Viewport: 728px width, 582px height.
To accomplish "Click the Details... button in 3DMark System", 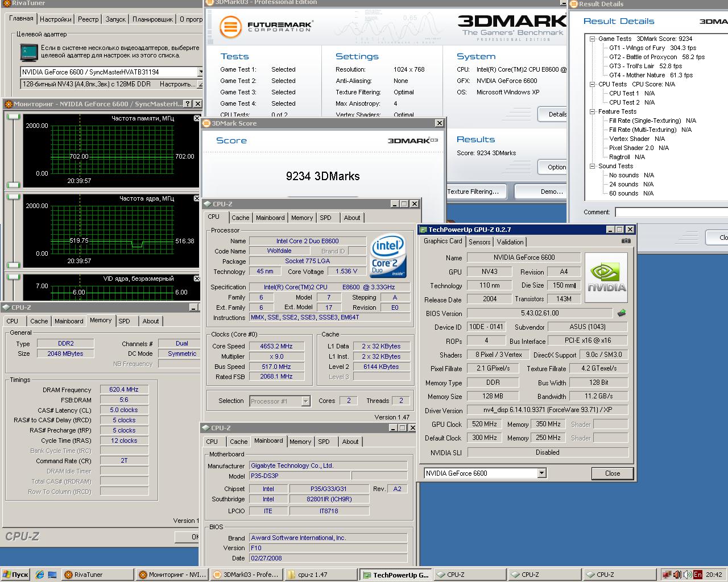I will click(x=552, y=114).
